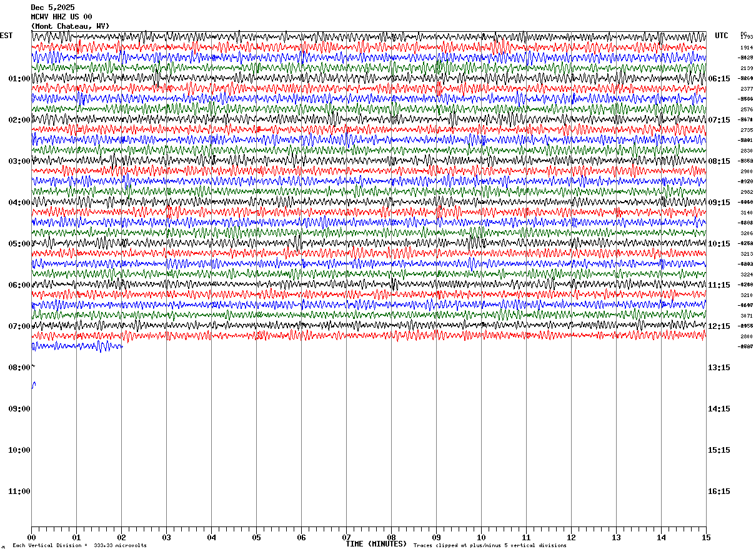
Task: Select minute tick label 14
Action: [662, 538]
